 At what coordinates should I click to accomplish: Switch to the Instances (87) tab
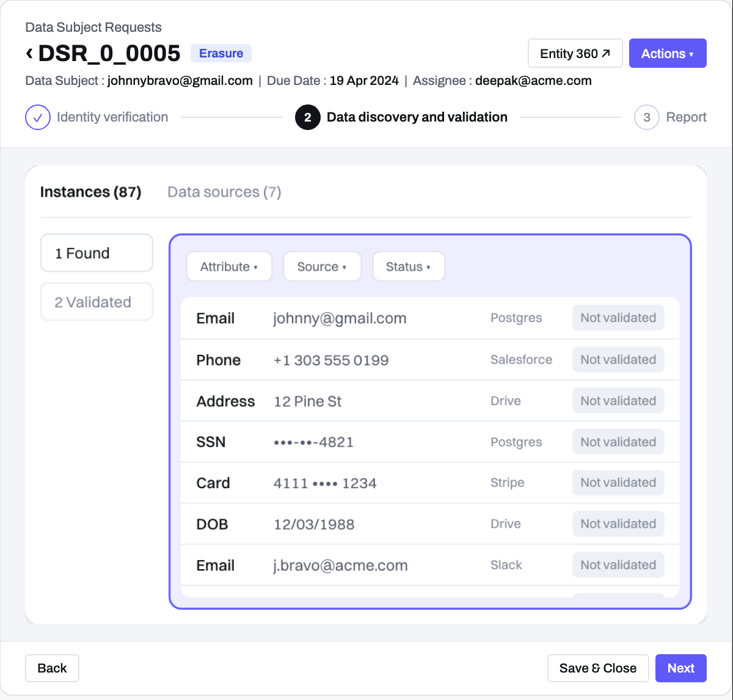click(91, 192)
